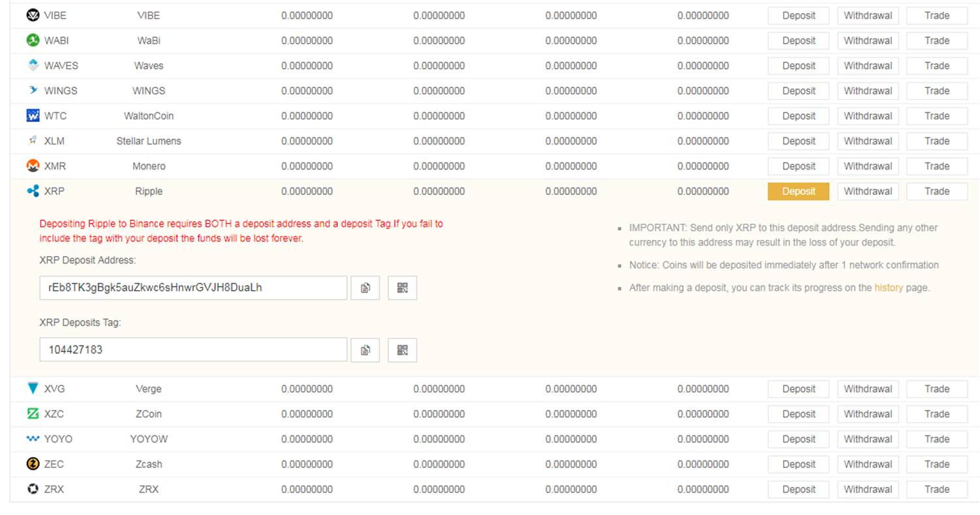
Task: Trade XMR Monero
Action: pos(937,166)
